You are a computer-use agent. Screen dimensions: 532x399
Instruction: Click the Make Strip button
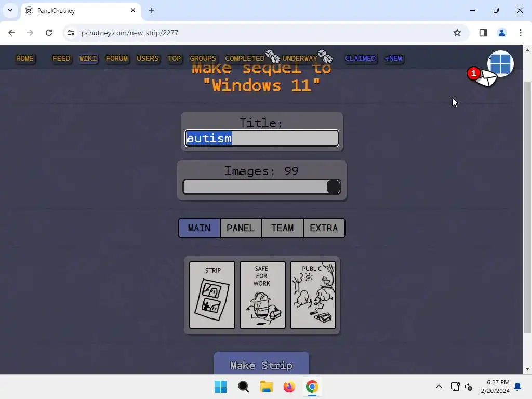click(261, 364)
